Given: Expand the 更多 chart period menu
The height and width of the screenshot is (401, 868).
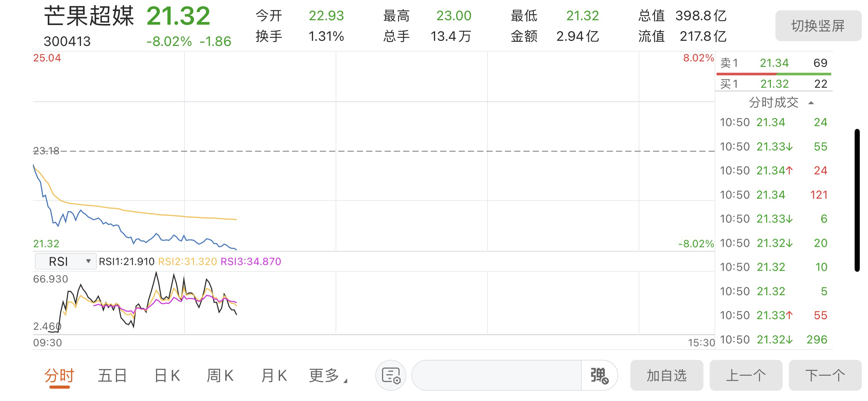Looking at the screenshot, I should pyautogui.click(x=328, y=376).
